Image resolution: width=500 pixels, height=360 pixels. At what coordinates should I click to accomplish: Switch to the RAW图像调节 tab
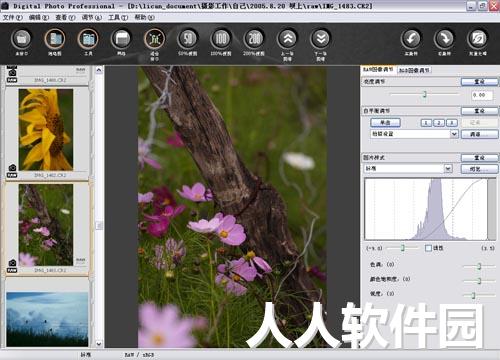(x=378, y=70)
